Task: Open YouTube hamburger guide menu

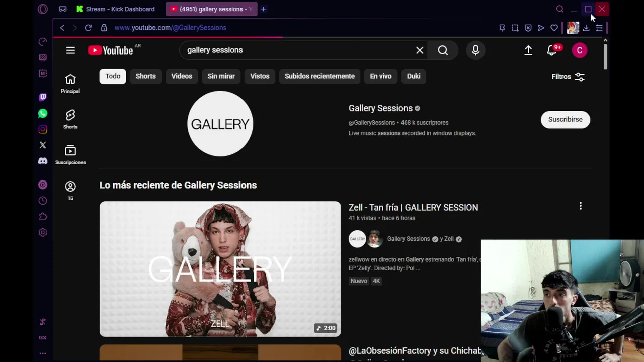Action: 70,50
